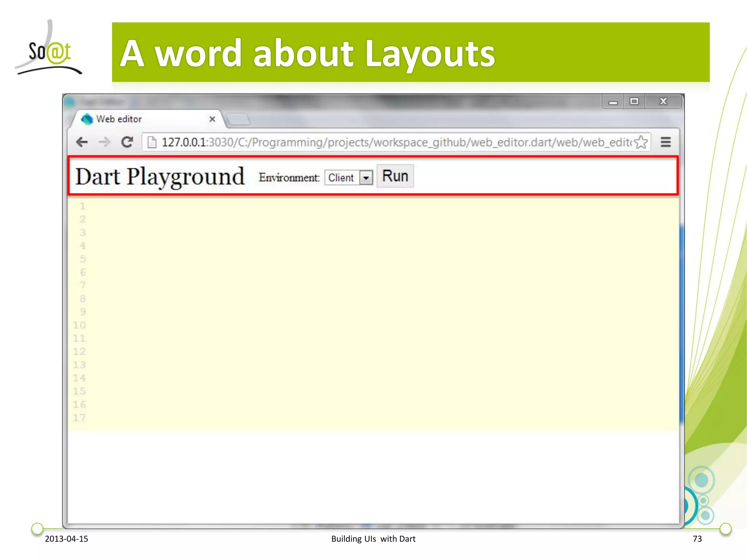Open a new browser tab
The height and width of the screenshot is (560, 747).
tap(238, 119)
